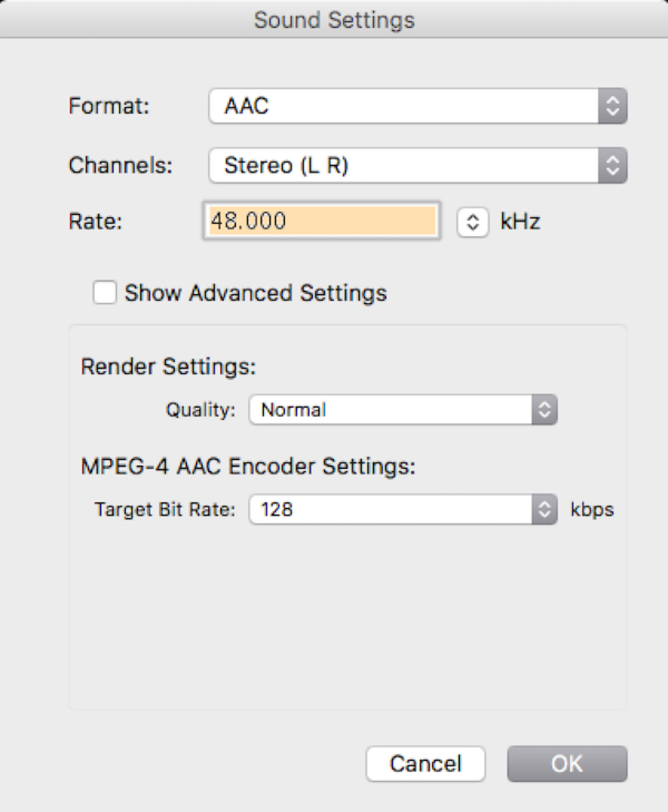
Task: Click the Quality popup arrows icon
Action: 544,409
